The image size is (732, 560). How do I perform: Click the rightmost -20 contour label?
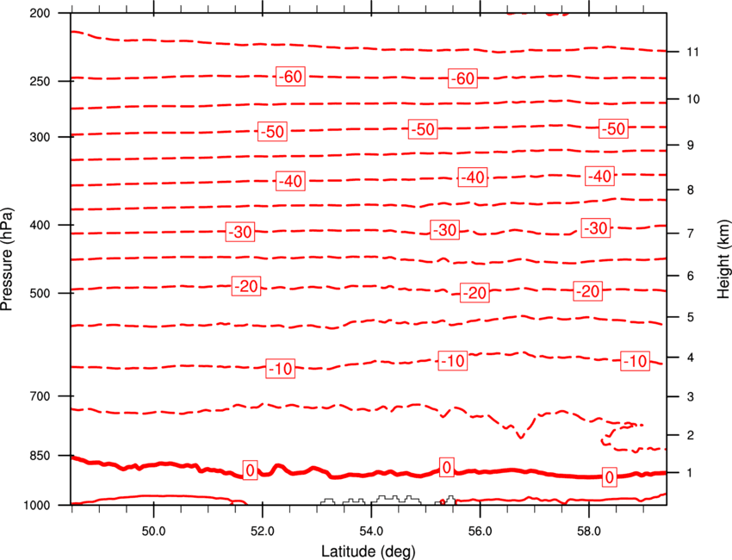pos(588,291)
